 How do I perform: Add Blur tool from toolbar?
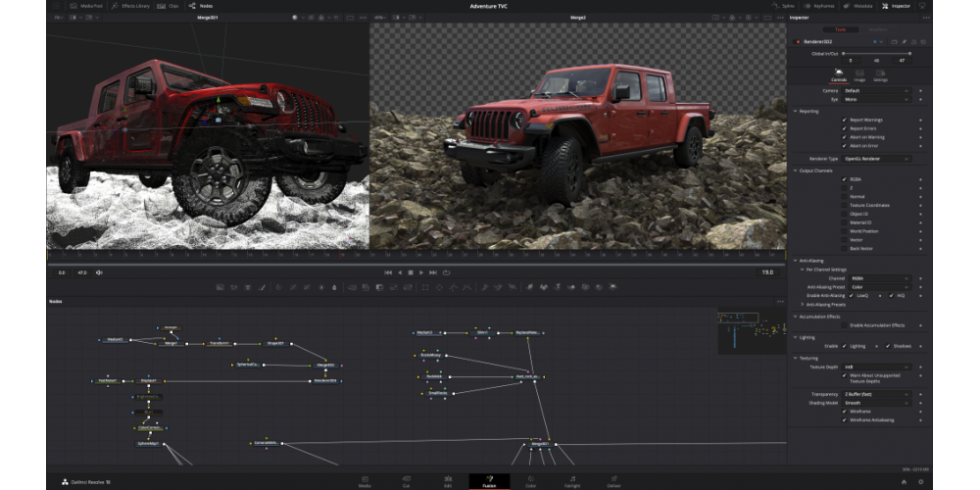pos(334,287)
